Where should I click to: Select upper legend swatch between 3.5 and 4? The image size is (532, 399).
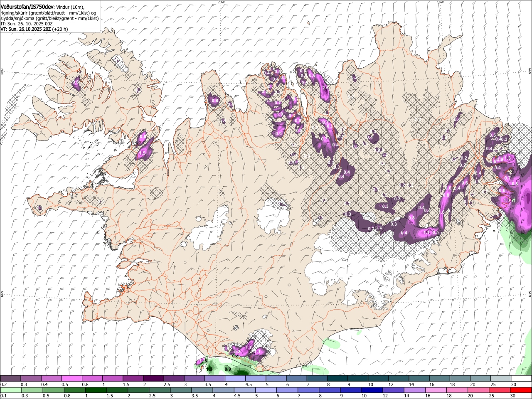pyautogui.click(x=215, y=378)
